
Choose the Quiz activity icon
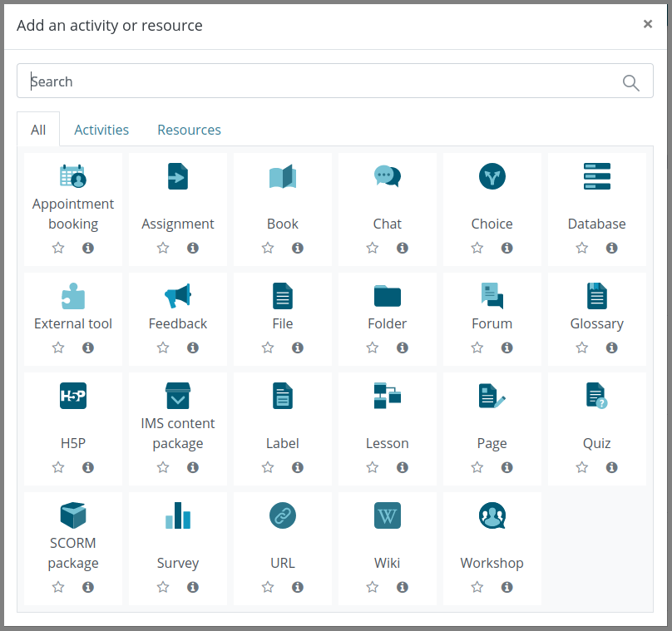click(x=596, y=396)
